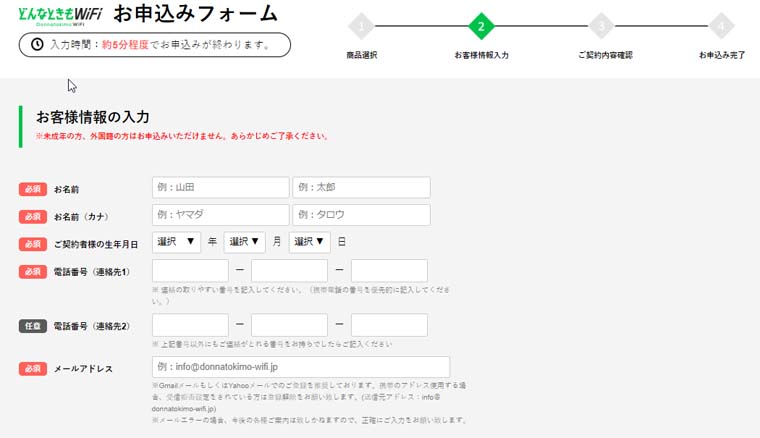
Task: Click step 3 diamond icon for ご契約内容確認
Action: [601, 27]
